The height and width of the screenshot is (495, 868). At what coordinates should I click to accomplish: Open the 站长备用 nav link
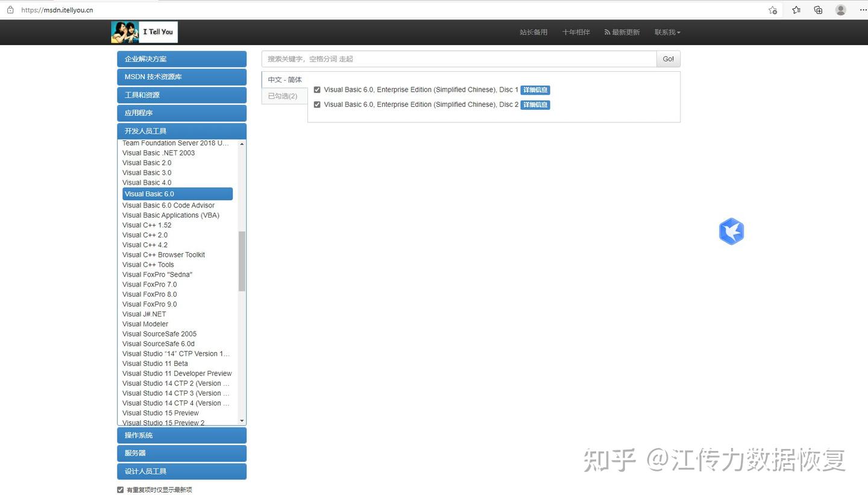(x=533, y=33)
